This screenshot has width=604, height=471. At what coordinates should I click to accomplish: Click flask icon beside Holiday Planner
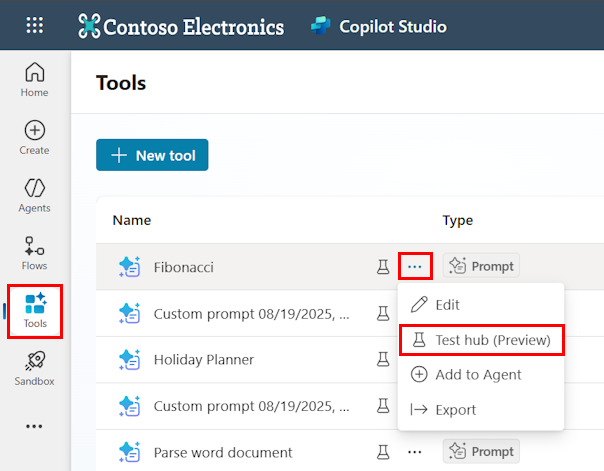[x=381, y=360]
